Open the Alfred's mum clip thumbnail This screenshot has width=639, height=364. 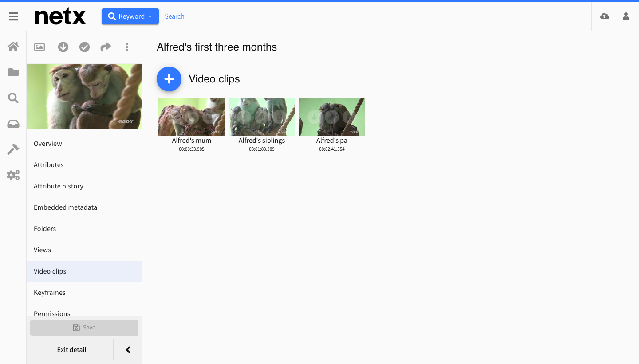tap(192, 117)
